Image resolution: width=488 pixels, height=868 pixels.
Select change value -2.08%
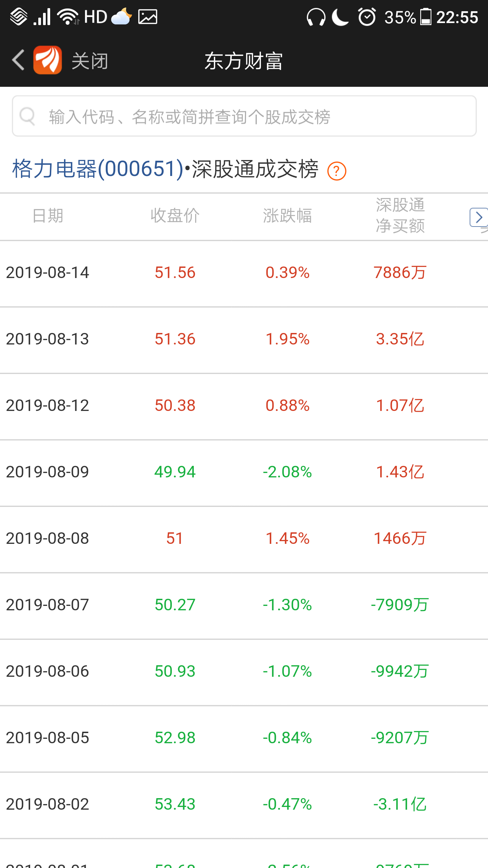287,472
